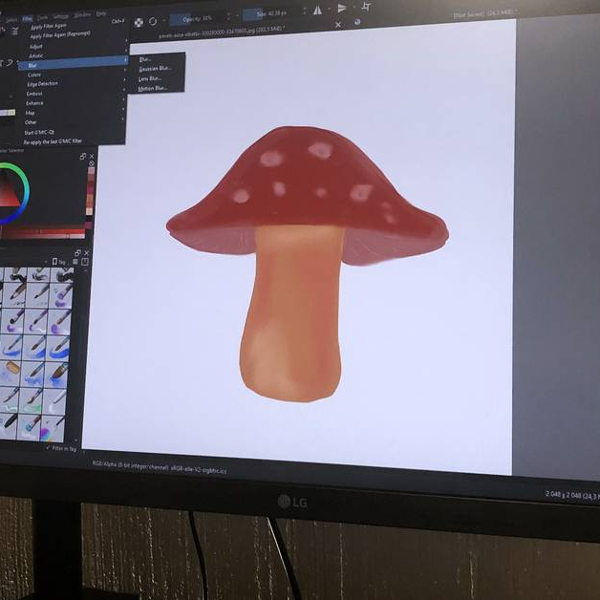
Task: Choose Motion Blur from the Blur submenu
Action: tap(152, 88)
